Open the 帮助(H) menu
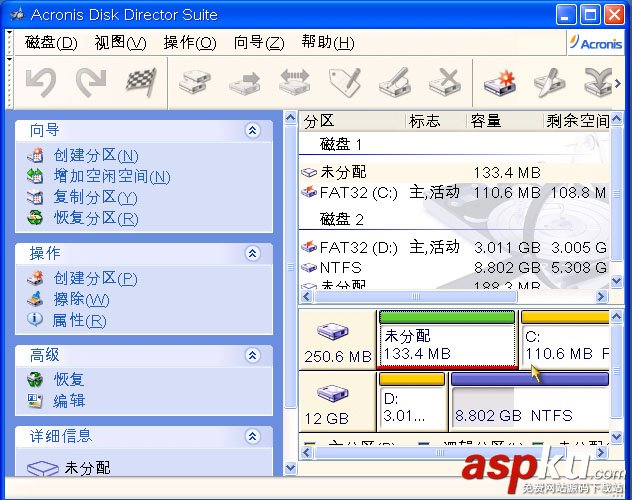The height and width of the screenshot is (500, 632). [328, 42]
